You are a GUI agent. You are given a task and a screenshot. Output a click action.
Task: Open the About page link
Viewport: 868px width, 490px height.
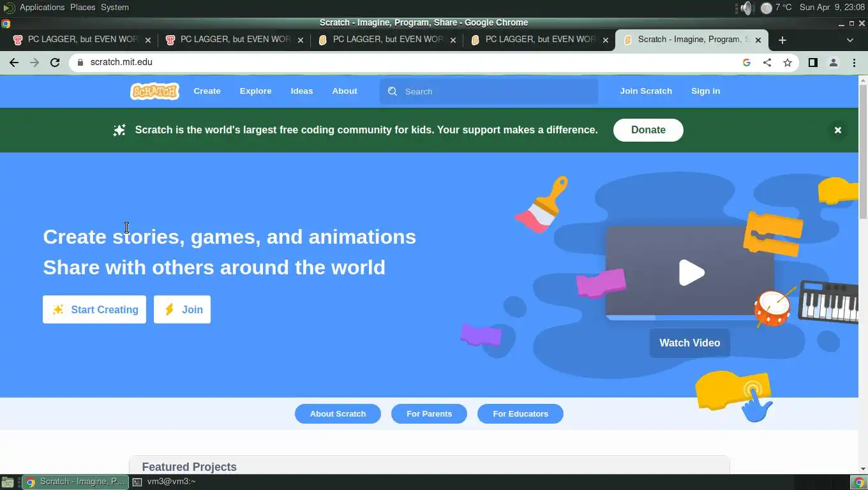(345, 91)
